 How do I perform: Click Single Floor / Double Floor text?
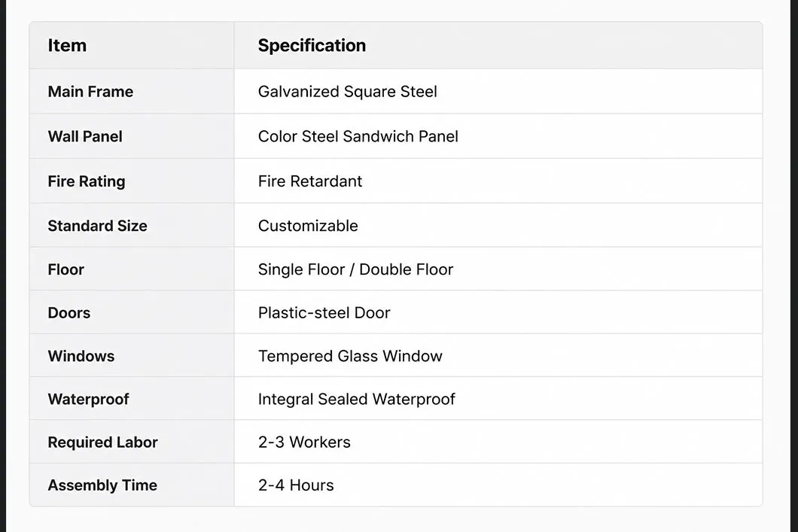click(x=355, y=269)
